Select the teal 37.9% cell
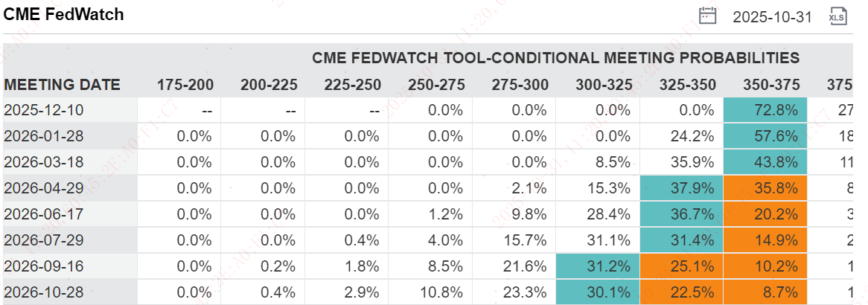868x305 pixels. (x=680, y=187)
